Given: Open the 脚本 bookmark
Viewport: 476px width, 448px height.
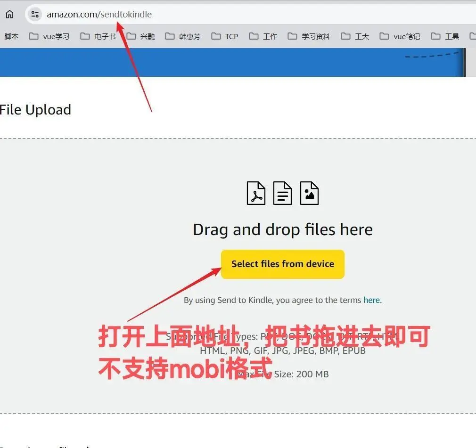Looking at the screenshot, I should (11, 36).
